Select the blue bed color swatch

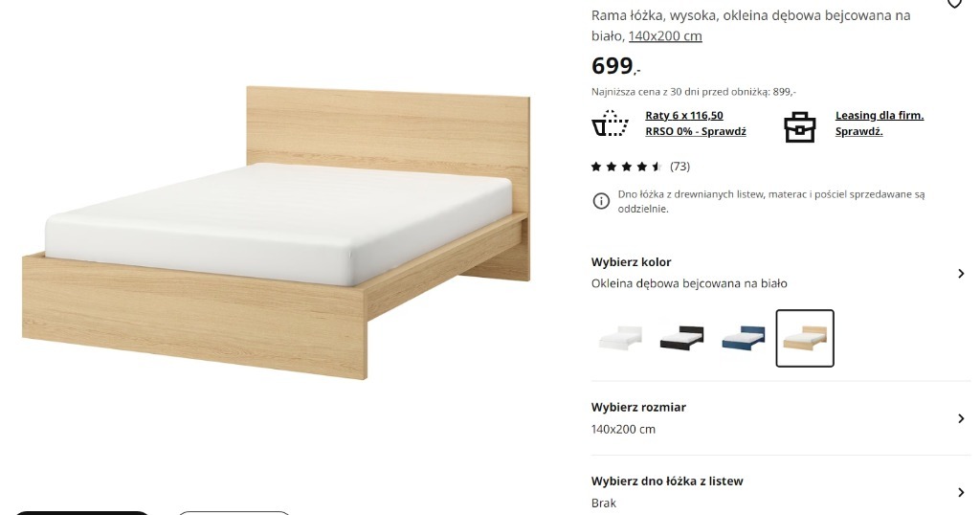click(743, 338)
